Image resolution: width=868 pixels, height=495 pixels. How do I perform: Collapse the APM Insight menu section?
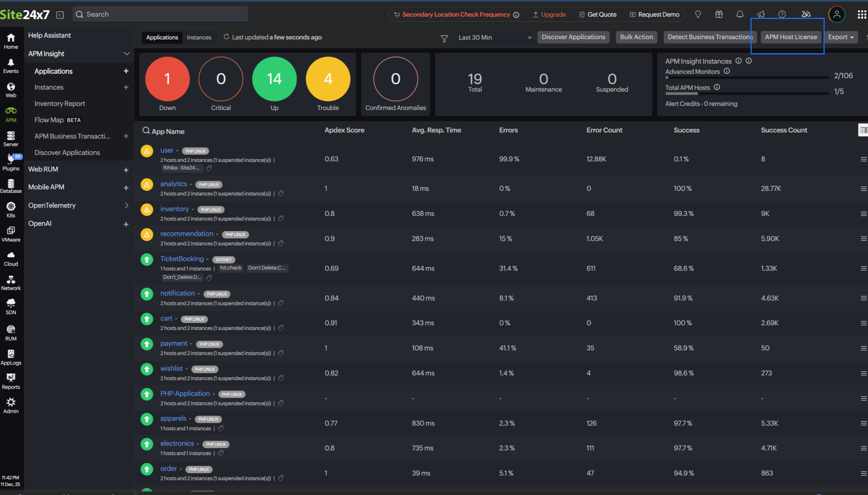pos(126,54)
